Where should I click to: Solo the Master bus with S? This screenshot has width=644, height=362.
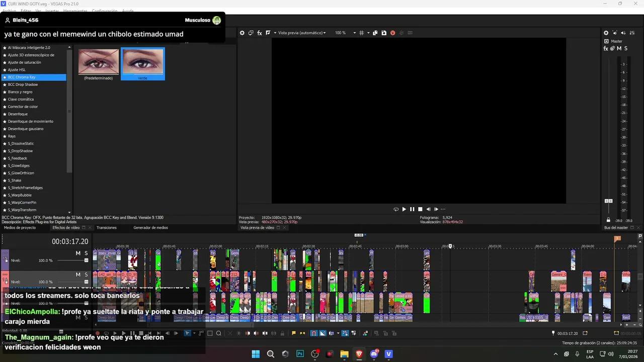click(626, 48)
